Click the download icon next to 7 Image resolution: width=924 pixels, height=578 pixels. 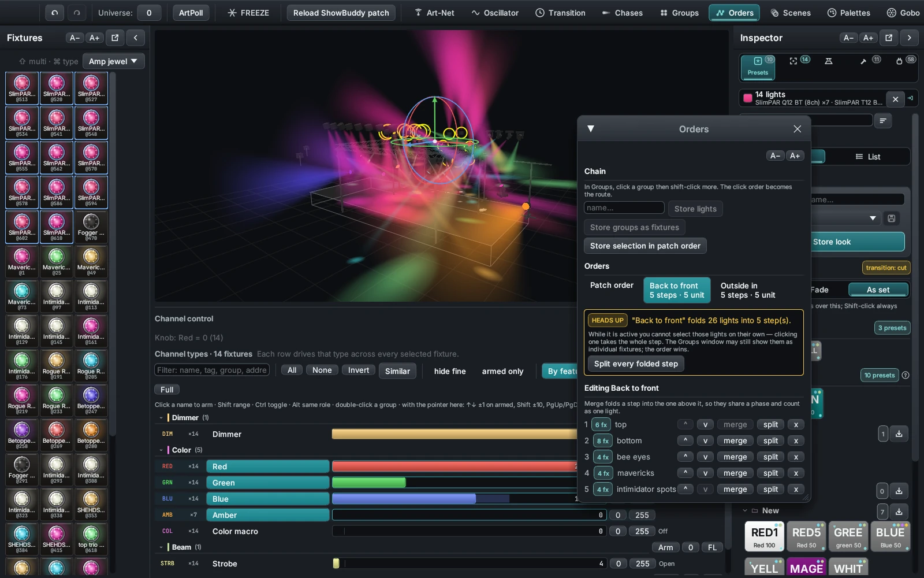coord(899,512)
